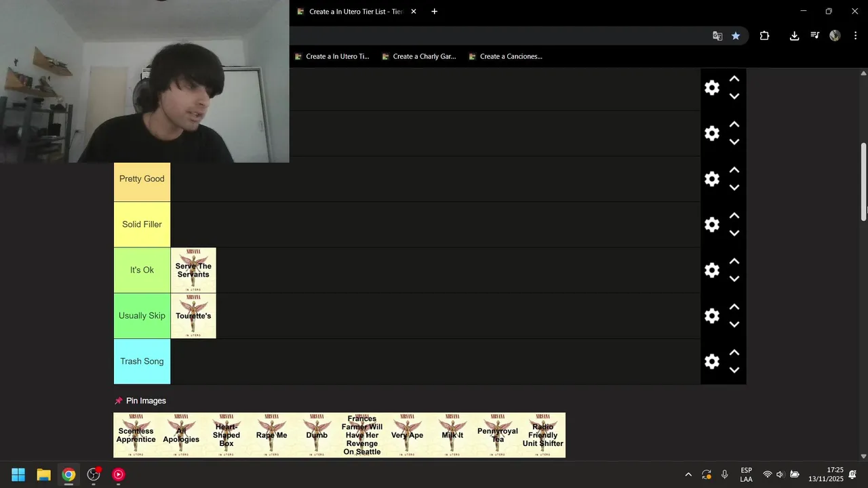Move Usually Skip tier down
The image size is (868, 488).
[x=734, y=325]
